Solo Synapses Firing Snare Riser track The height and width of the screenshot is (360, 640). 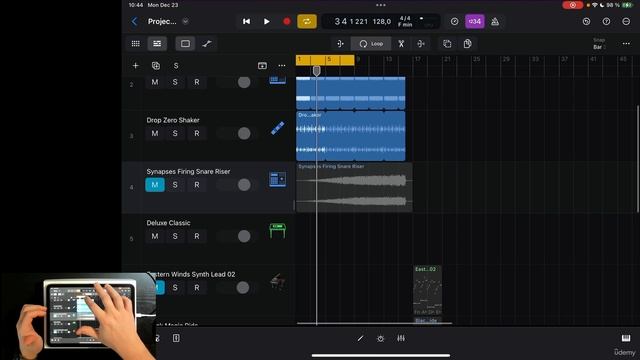175,185
